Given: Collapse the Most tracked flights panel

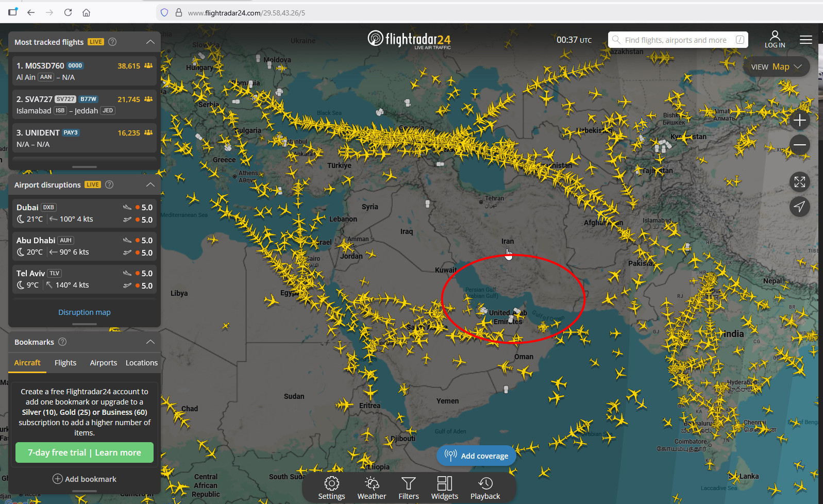Looking at the screenshot, I should coord(150,42).
